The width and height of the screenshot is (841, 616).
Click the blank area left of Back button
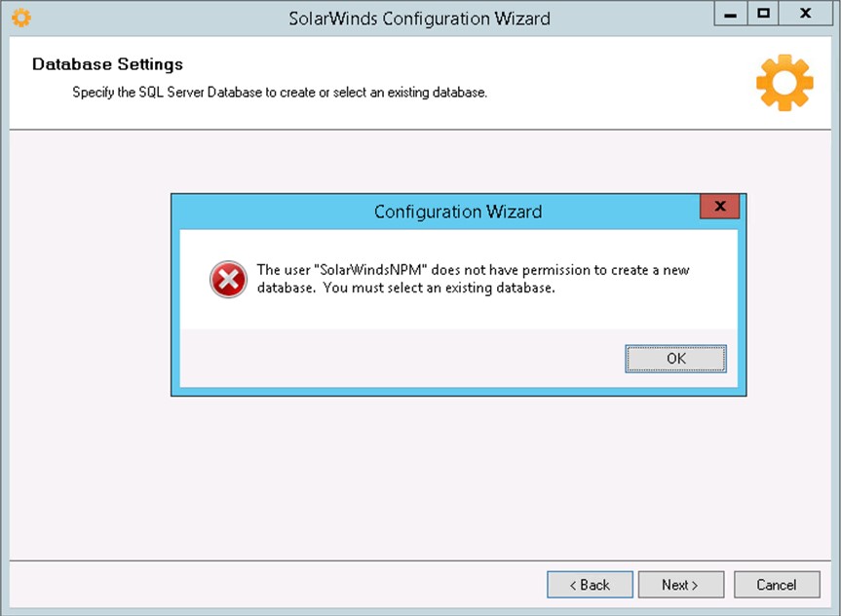click(273, 585)
